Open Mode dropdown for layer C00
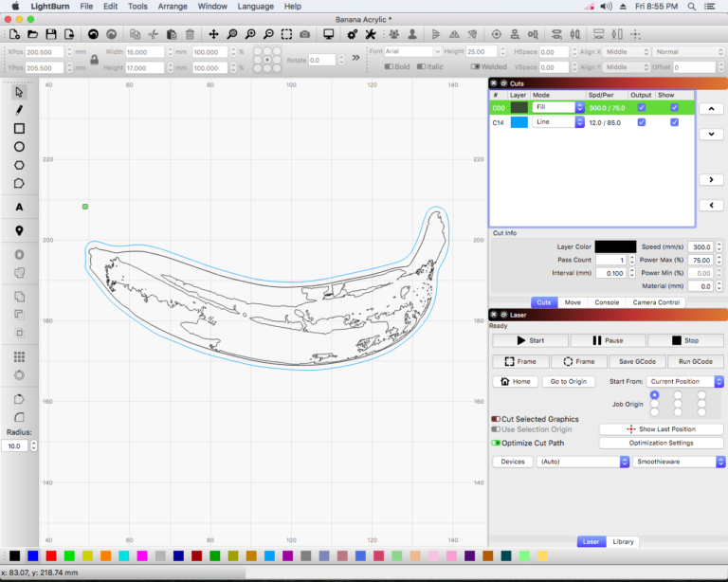728x582 pixels. pos(557,107)
